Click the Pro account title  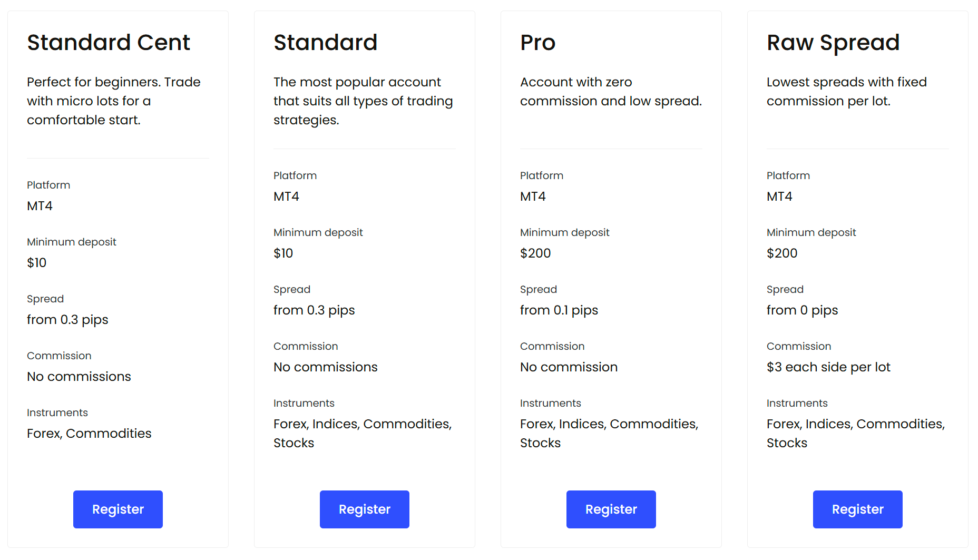538,42
